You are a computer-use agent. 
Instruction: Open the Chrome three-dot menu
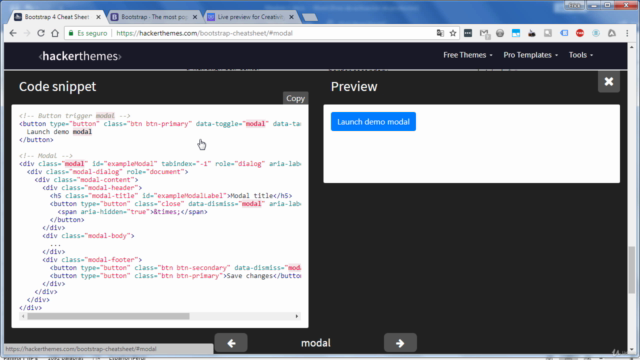627,33
